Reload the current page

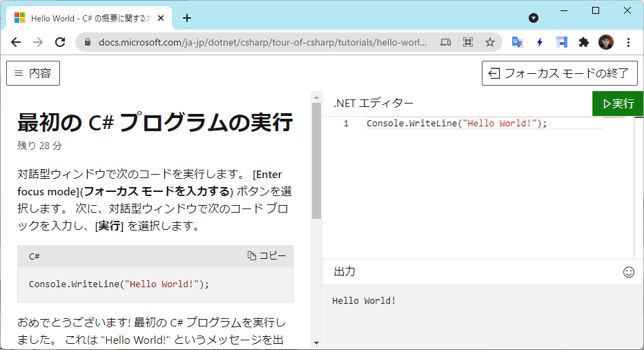pyautogui.click(x=60, y=42)
